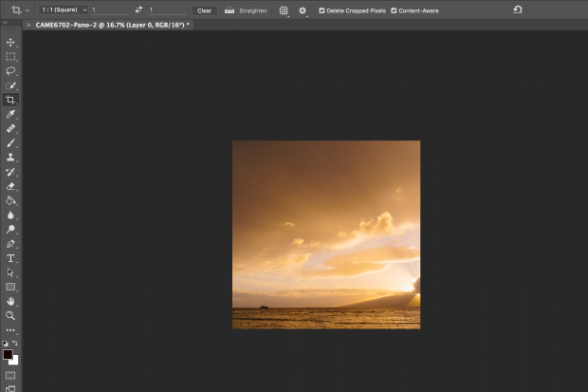Select the Eyedropper tool
The width and height of the screenshot is (588, 392).
[x=10, y=114]
